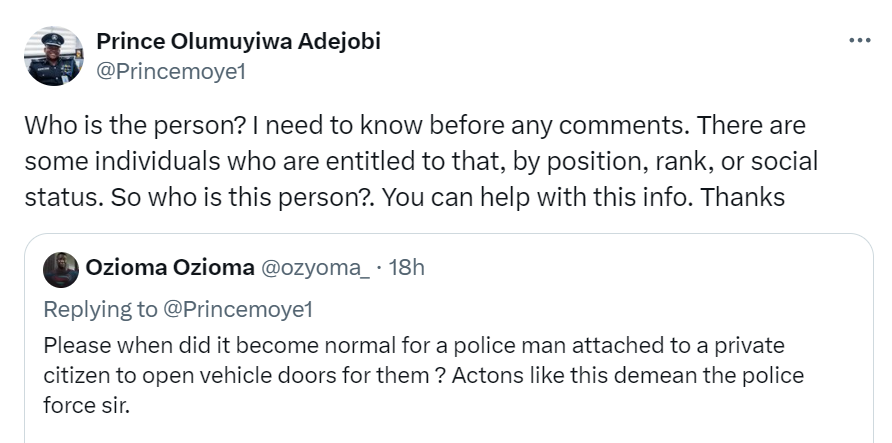Click the "Replying to" label text
Screen dimensions: 892x443
click(102, 309)
